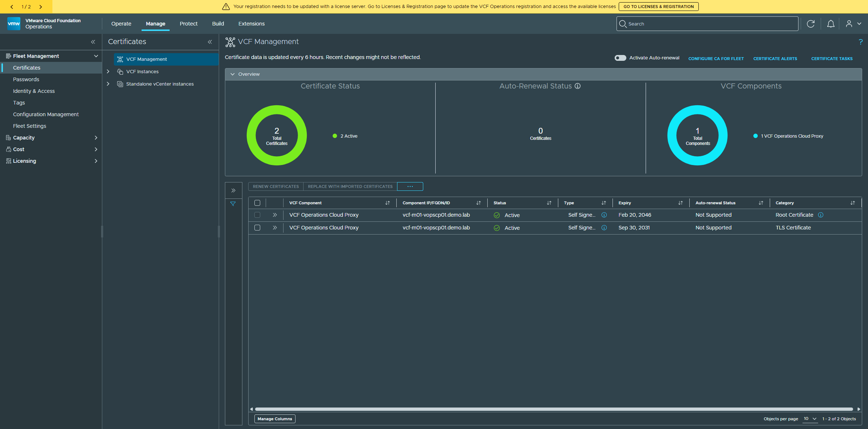Click Self Signed info icon in Root row
Screen dimensions: 868x429
point(604,215)
